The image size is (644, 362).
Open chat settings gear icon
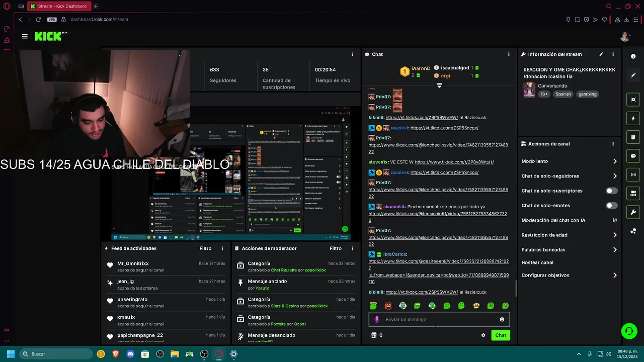click(x=483, y=335)
